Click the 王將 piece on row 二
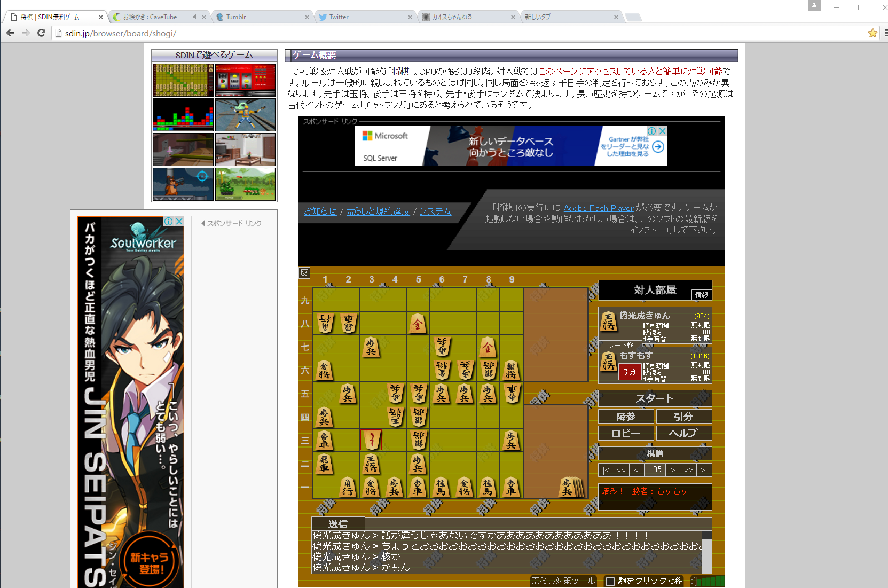The height and width of the screenshot is (588, 888). [x=371, y=464]
